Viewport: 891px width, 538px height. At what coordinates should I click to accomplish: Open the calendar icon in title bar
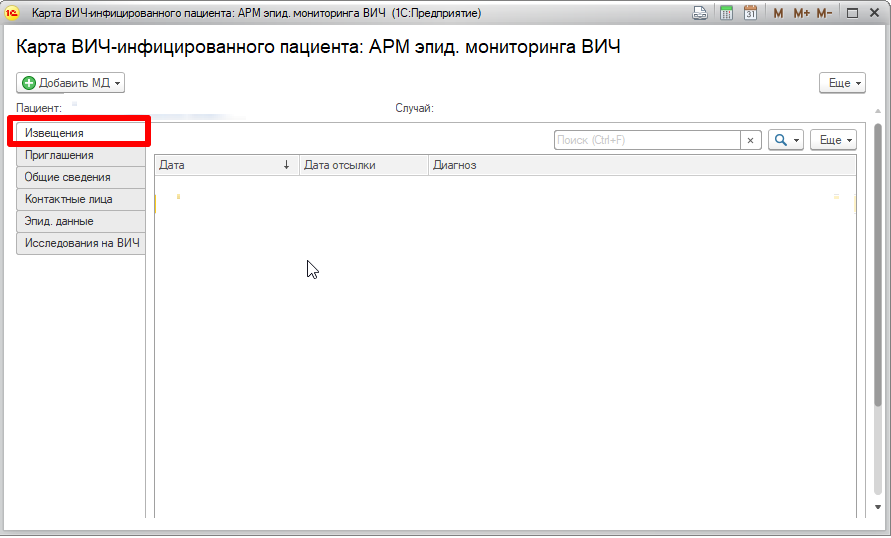pyautogui.click(x=750, y=12)
